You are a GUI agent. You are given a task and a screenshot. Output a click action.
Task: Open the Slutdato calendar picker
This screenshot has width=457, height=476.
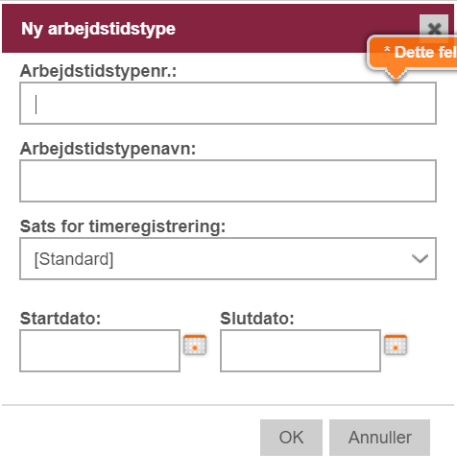[x=396, y=345]
